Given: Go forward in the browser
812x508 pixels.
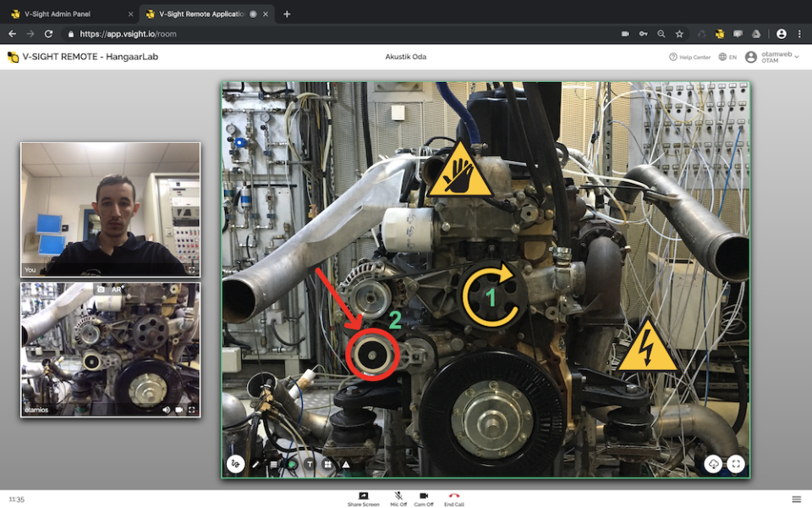Looking at the screenshot, I should coord(30,34).
